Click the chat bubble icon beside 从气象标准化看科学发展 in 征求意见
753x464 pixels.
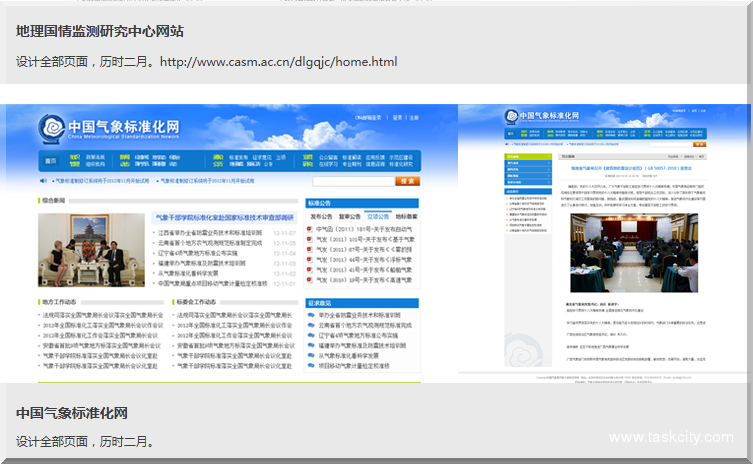(x=311, y=355)
